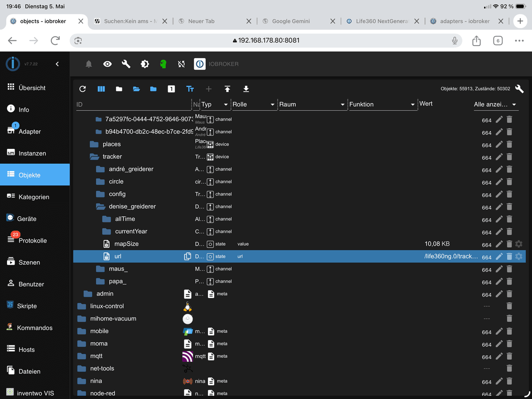The height and width of the screenshot is (399, 532).
Task: Click the ID filter input field
Action: 133,105
